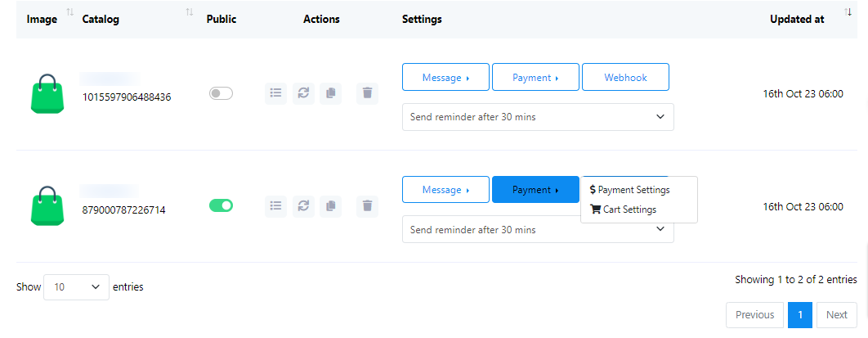
Task: Delete catalog 879000787226714 with trash icon
Action: point(368,206)
